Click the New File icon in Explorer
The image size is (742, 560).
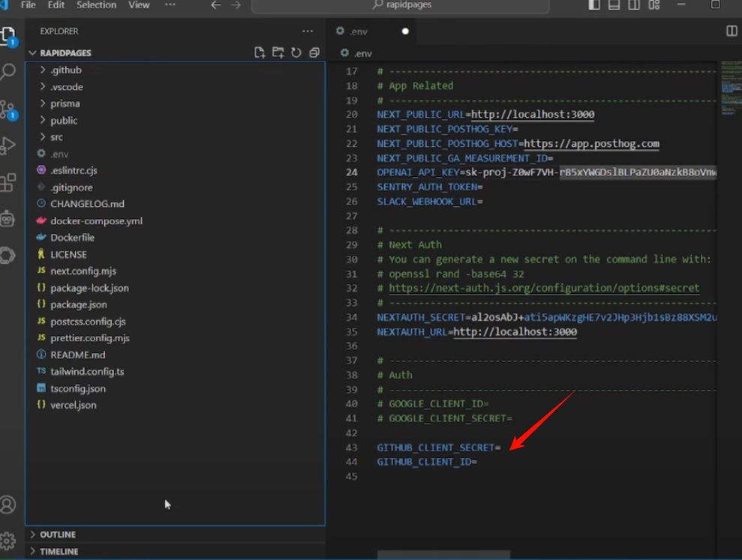tap(260, 52)
